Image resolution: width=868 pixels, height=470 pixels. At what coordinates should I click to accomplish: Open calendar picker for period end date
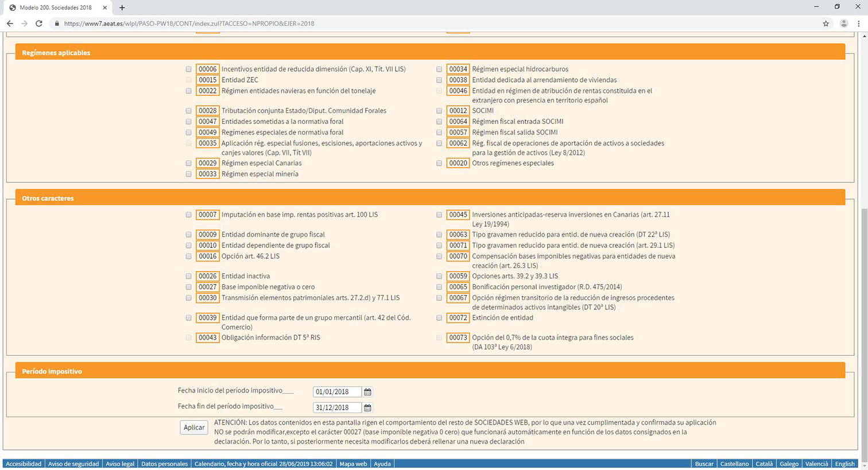click(367, 407)
